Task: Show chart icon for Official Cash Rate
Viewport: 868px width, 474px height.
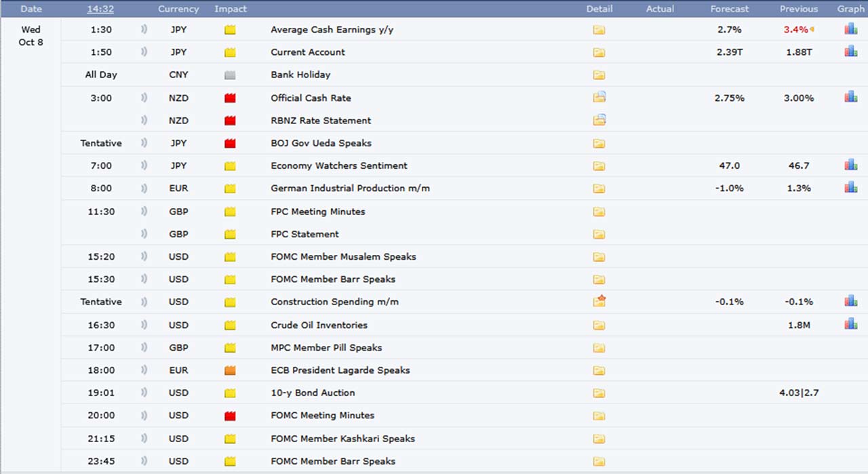Action: tap(850, 97)
